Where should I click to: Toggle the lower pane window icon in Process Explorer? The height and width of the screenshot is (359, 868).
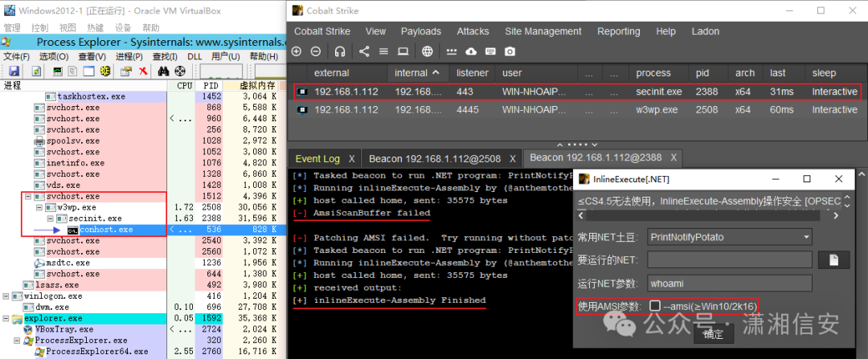[88, 71]
